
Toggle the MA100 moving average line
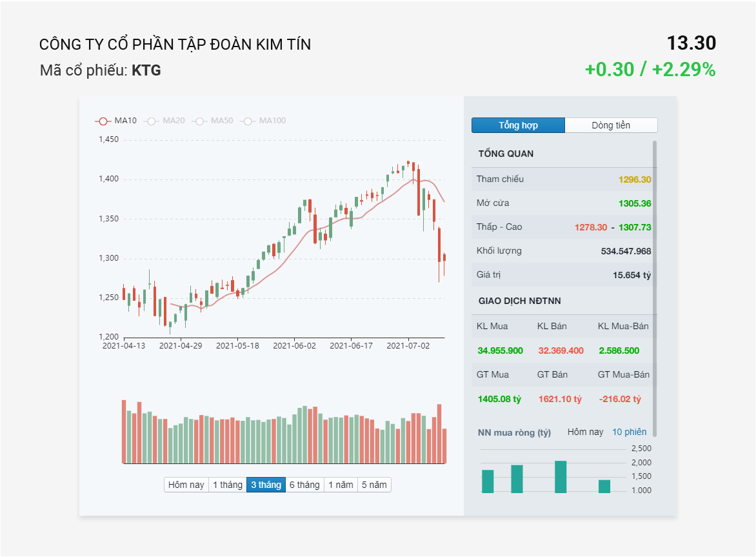263,121
